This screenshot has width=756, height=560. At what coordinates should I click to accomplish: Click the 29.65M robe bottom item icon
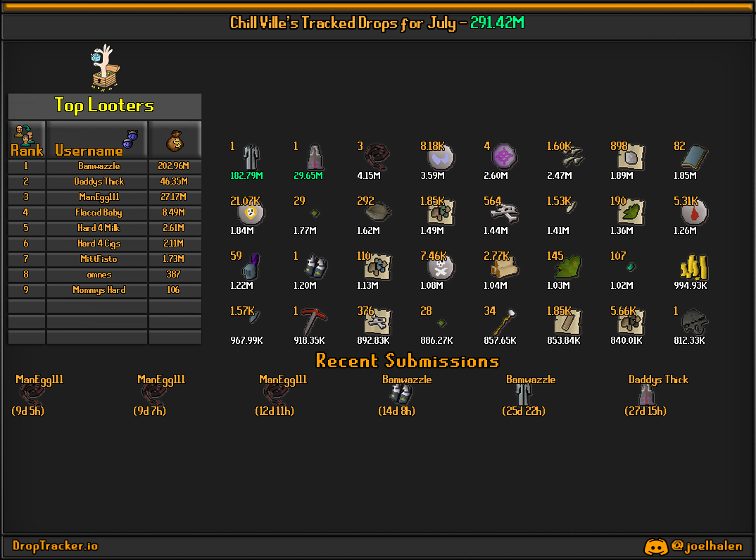pyautogui.click(x=315, y=157)
